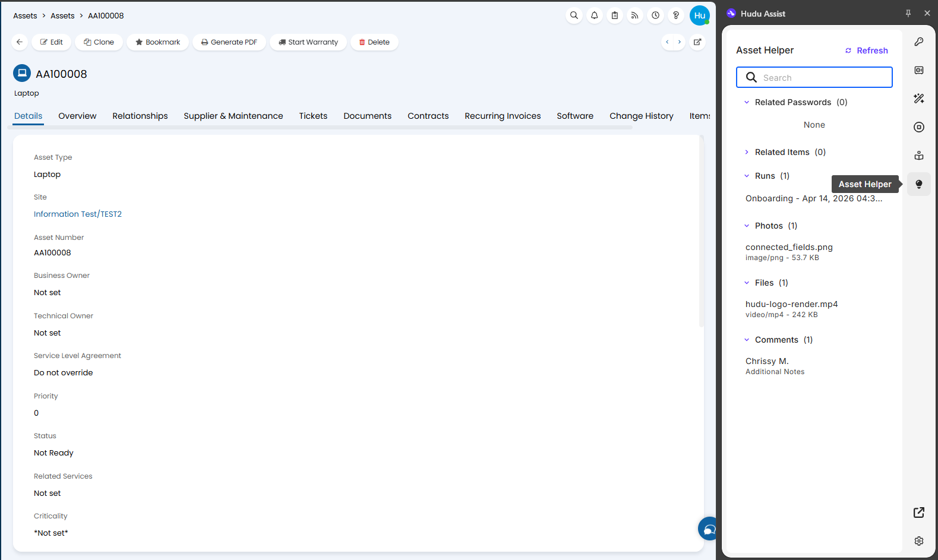Switch to the Relationships tab
Viewport: 938px width, 560px height.
(140, 116)
